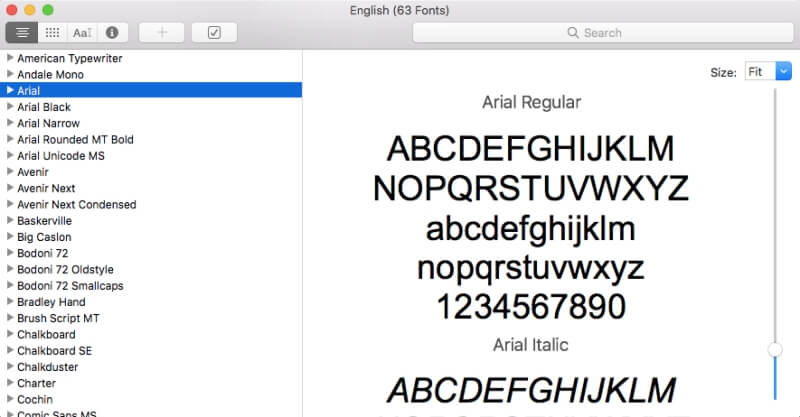Screen dimensions: 800x417
Task: Expand the Bodoni 72 disclosure triangle
Action: coord(10,253)
